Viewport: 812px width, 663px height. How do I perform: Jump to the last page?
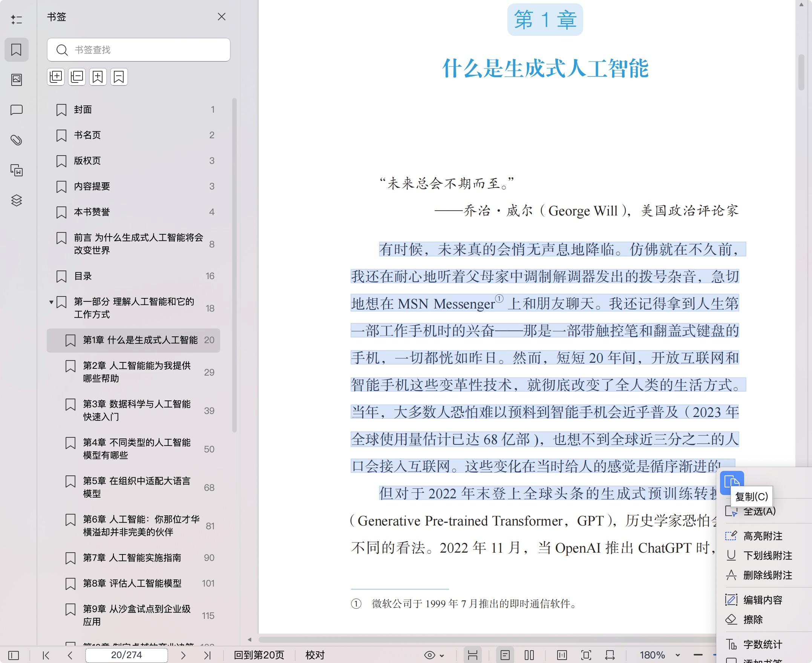(207, 655)
